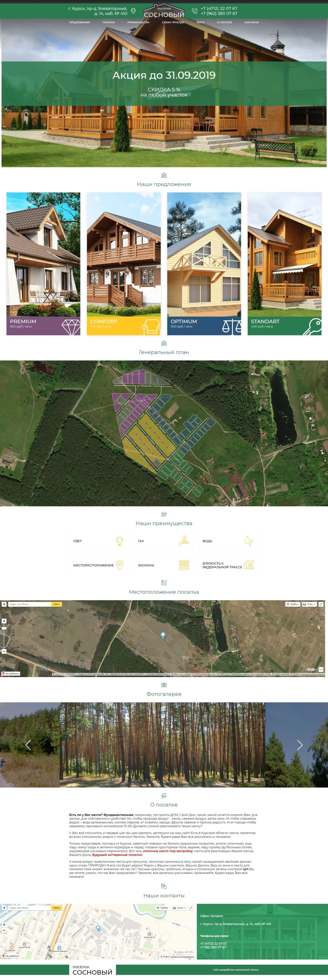Select the Фото menu item
This screenshot has height=980, width=328.
tap(201, 22)
